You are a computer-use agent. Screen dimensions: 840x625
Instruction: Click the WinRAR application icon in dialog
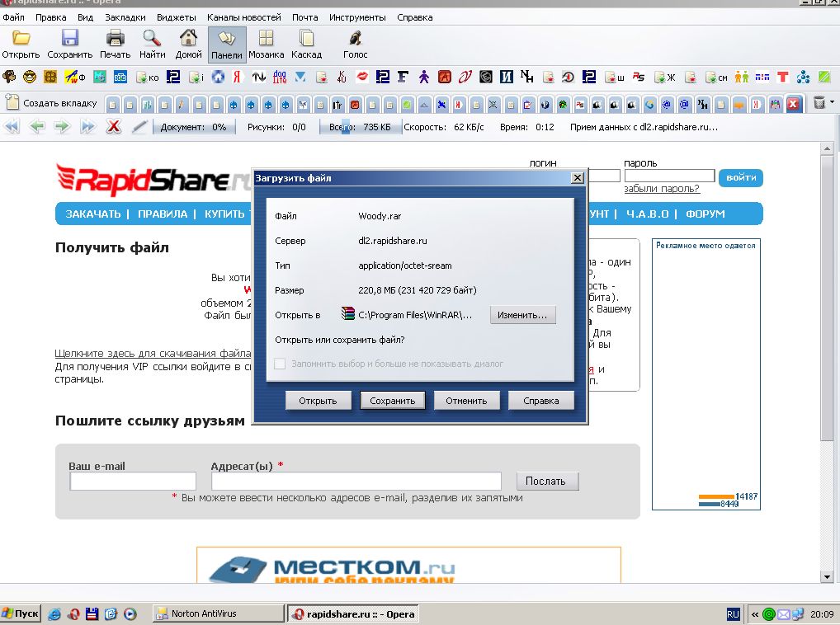pyautogui.click(x=348, y=313)
